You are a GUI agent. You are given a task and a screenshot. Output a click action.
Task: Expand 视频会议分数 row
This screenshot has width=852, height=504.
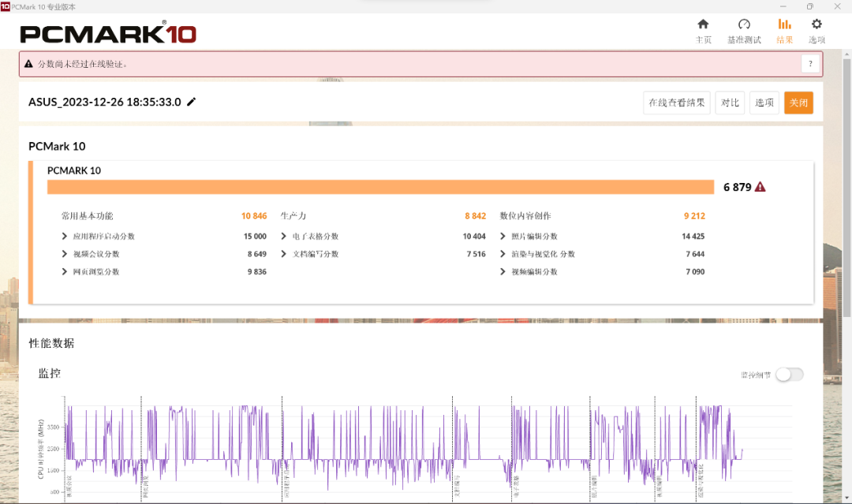pyautogui.click(x=65, y=254)
